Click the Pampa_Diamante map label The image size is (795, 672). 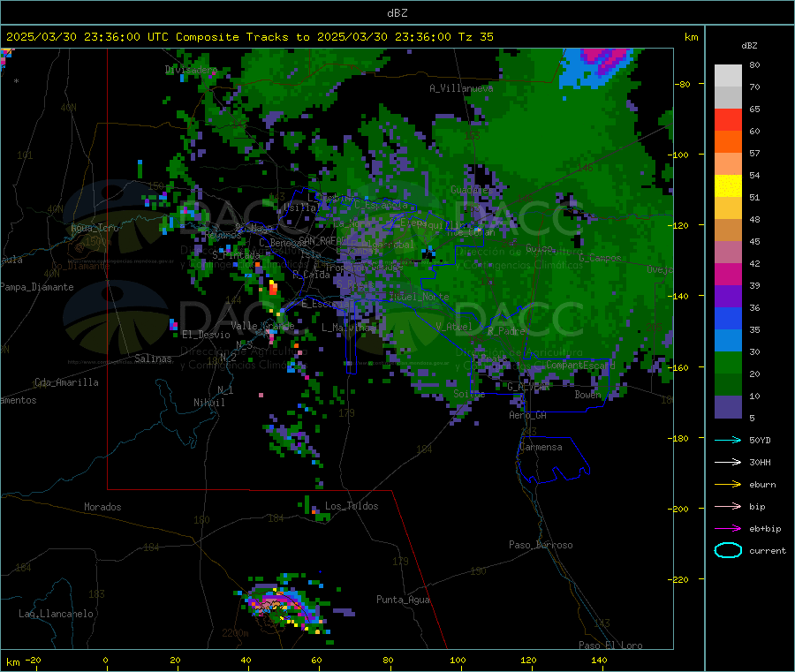[x=36, y=287]
